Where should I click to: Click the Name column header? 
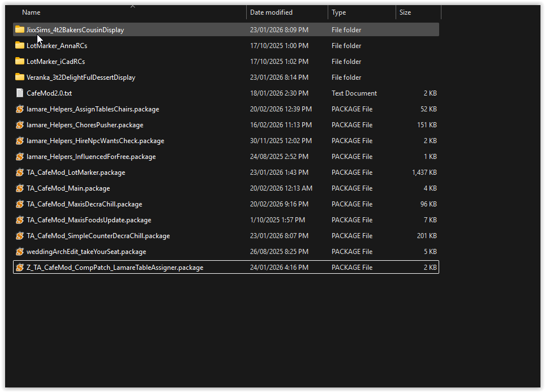tap(31, 12)
